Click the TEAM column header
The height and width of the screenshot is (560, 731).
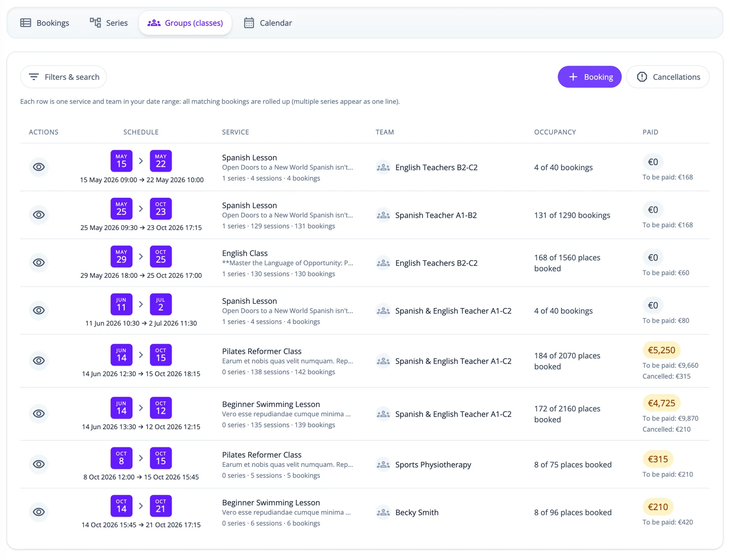point(385,132)
